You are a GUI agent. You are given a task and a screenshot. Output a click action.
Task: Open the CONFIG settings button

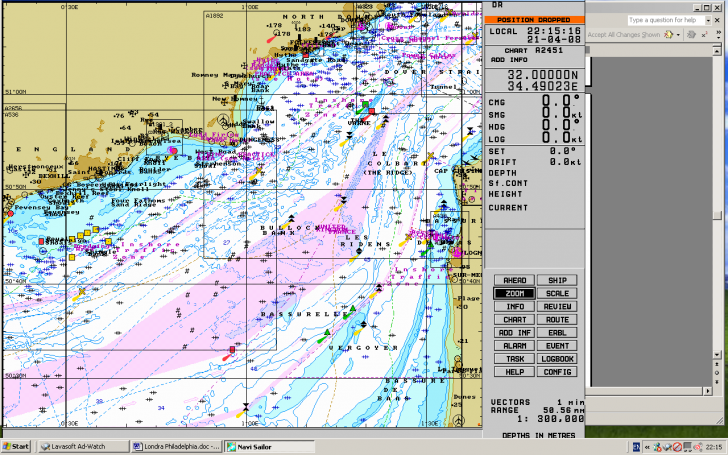point(557,371)
